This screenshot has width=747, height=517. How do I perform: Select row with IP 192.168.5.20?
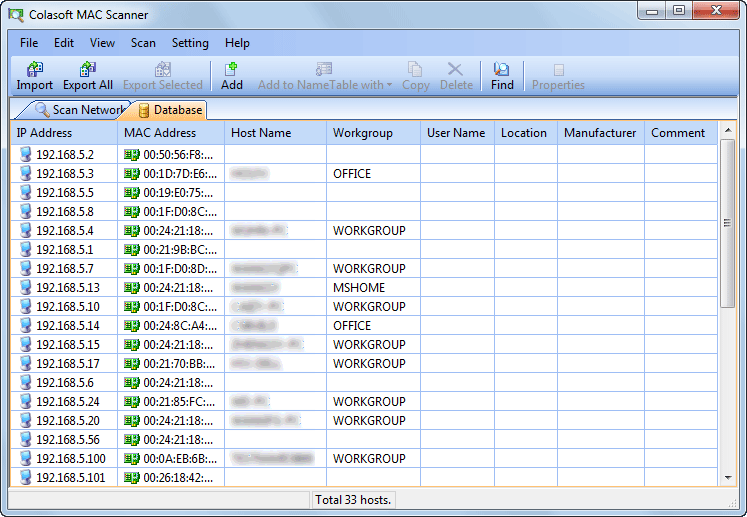[364, 420]
